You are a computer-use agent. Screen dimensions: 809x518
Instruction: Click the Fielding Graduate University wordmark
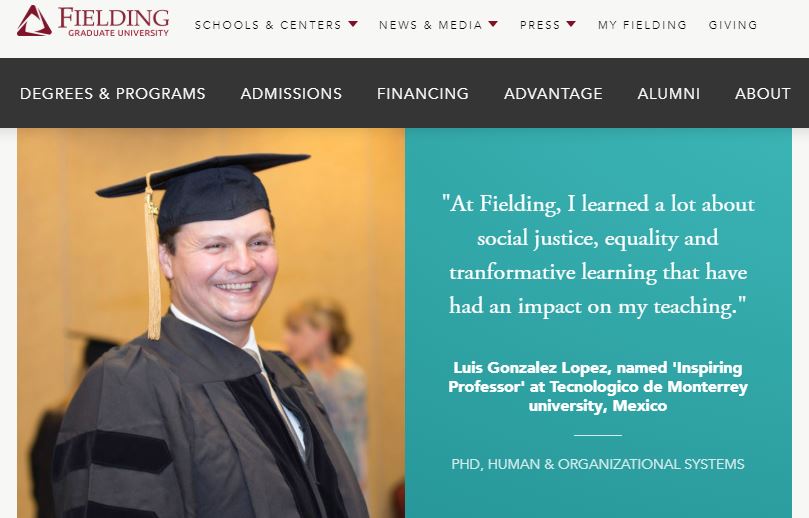[114, 22]
